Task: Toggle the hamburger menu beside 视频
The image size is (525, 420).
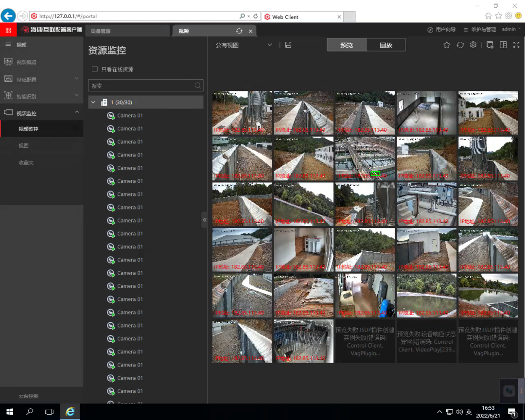Action: (8, 45)
